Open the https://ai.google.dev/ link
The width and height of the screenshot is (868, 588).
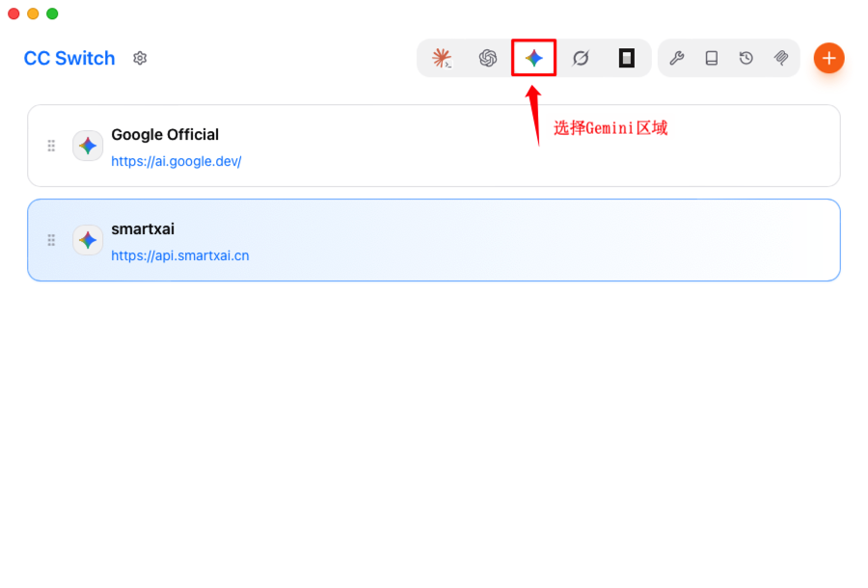[176, 161]
